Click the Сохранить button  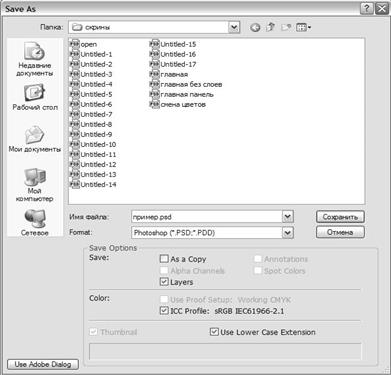(340, 217)
